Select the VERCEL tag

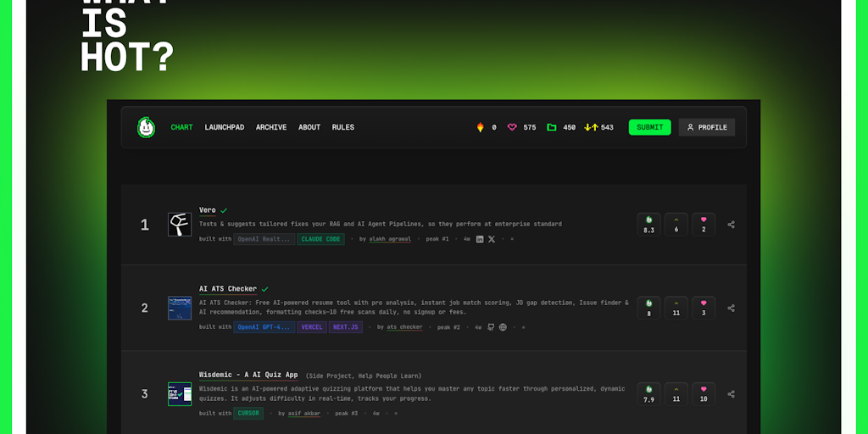pos(312,327)
